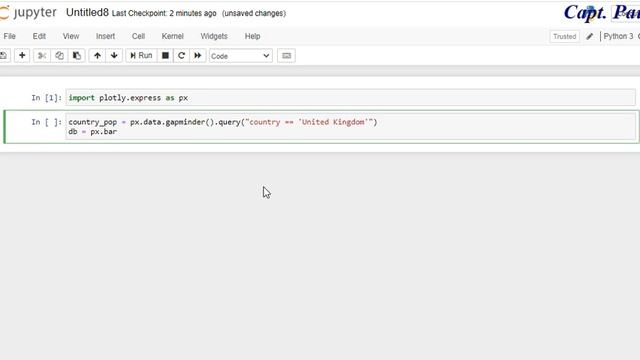Move selected cell up arrow

97,56
